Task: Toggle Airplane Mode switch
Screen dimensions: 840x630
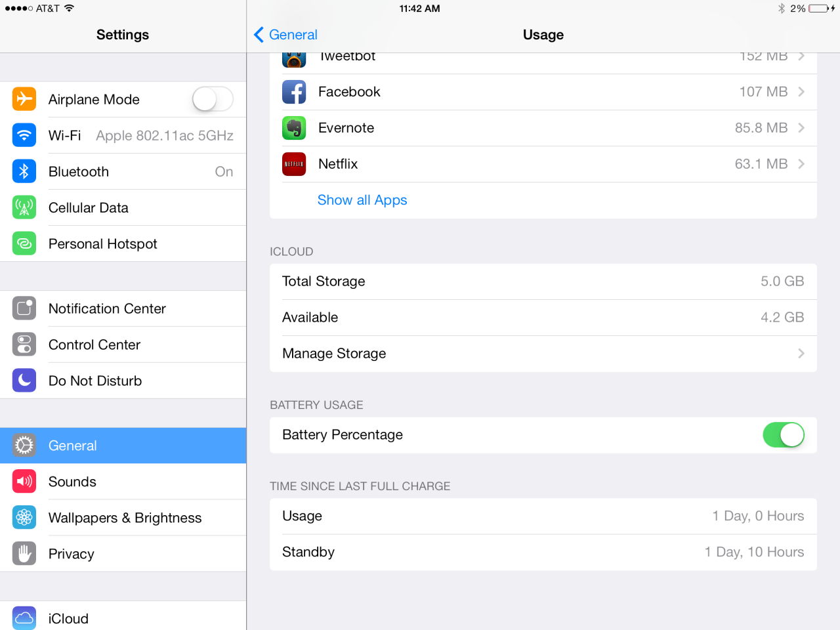Action: pyautogui.click(x=213, y=100)
